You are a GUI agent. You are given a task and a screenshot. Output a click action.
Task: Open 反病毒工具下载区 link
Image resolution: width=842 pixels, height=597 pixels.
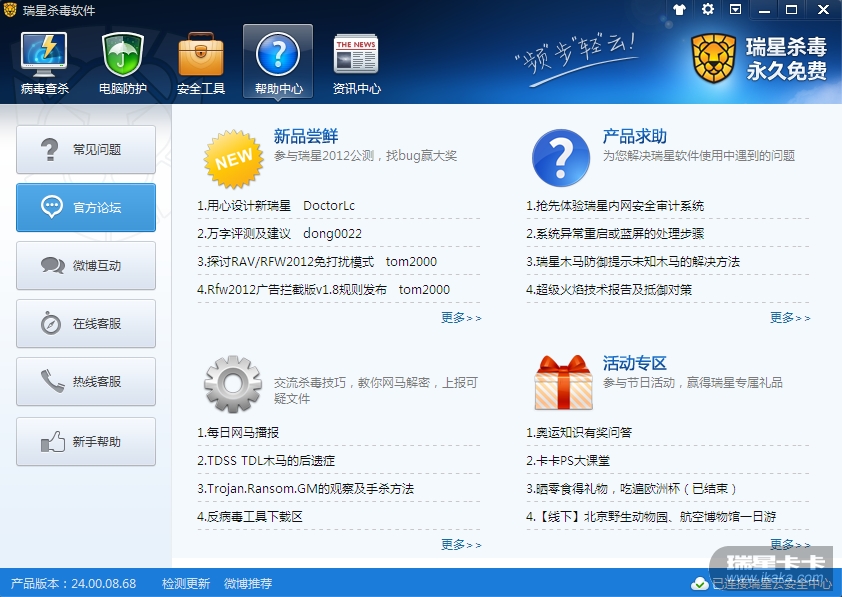(x=250, y=516)
